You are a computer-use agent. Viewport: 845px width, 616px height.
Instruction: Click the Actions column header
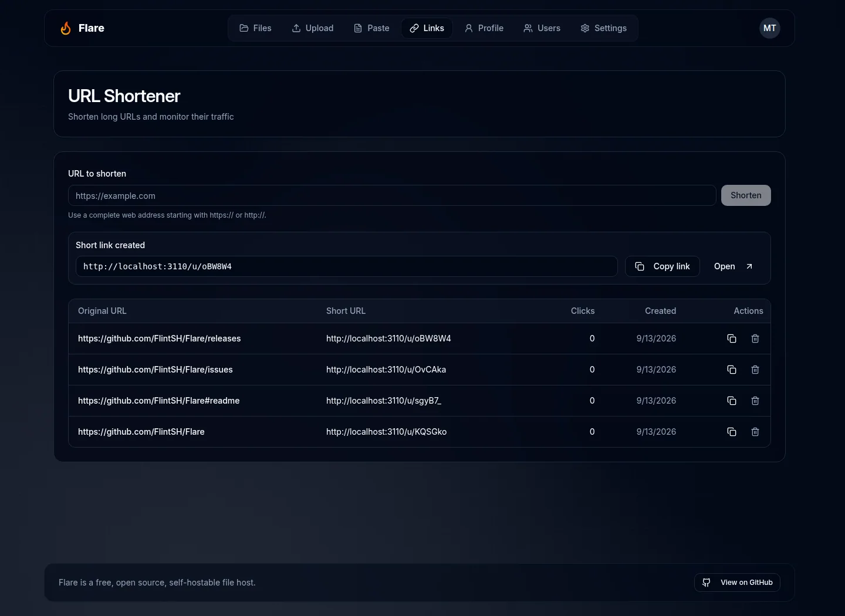point(748,311)
